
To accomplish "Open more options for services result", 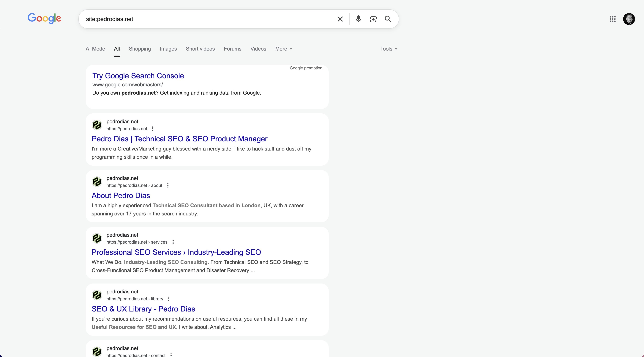I will coord(173,242).
